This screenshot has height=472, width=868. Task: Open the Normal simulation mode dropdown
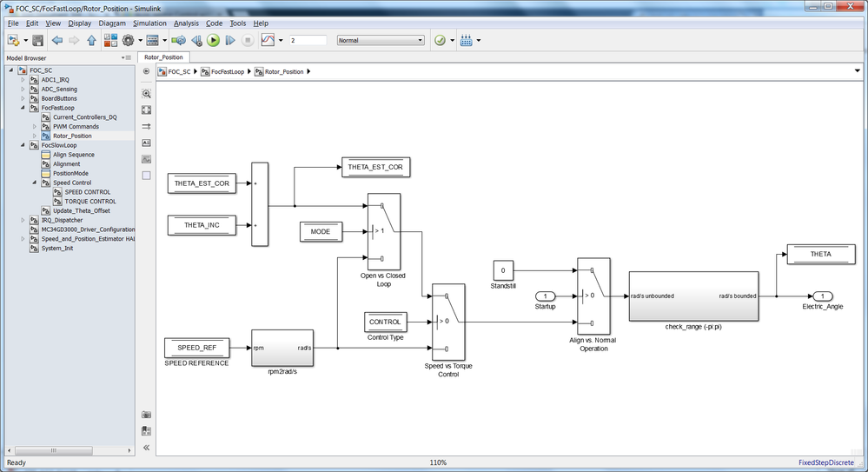tap(381, 41)
